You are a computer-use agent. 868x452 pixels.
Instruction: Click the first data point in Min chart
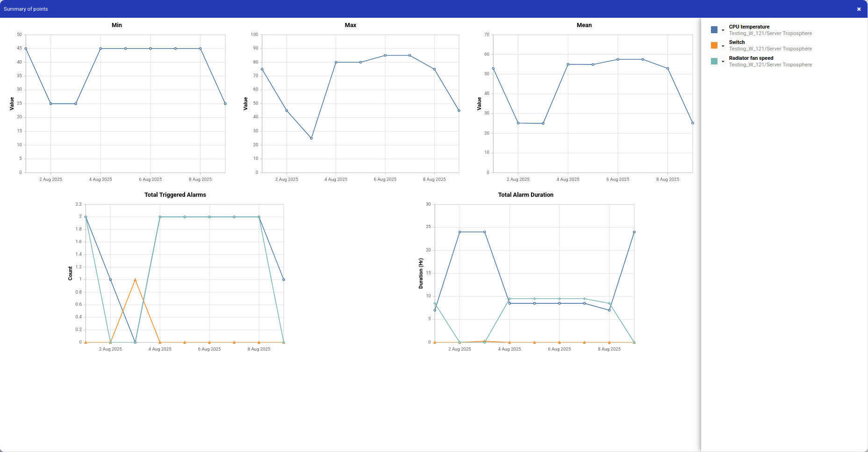(26, 49)
